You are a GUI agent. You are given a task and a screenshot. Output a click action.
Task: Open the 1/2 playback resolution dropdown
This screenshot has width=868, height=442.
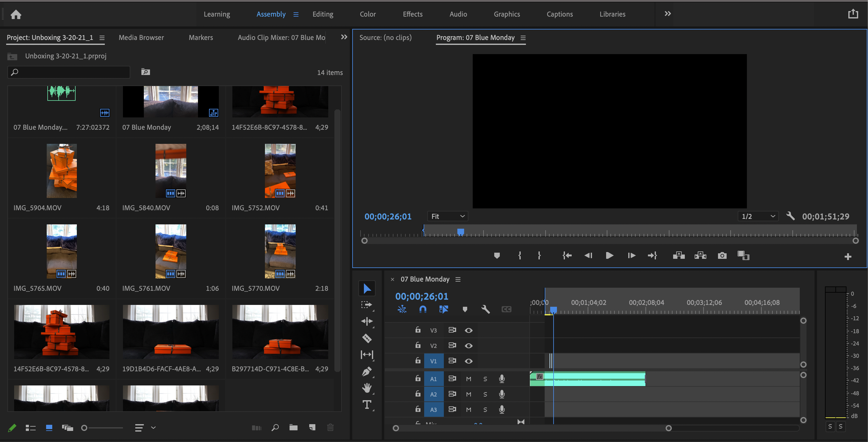[x=758, y=216]
